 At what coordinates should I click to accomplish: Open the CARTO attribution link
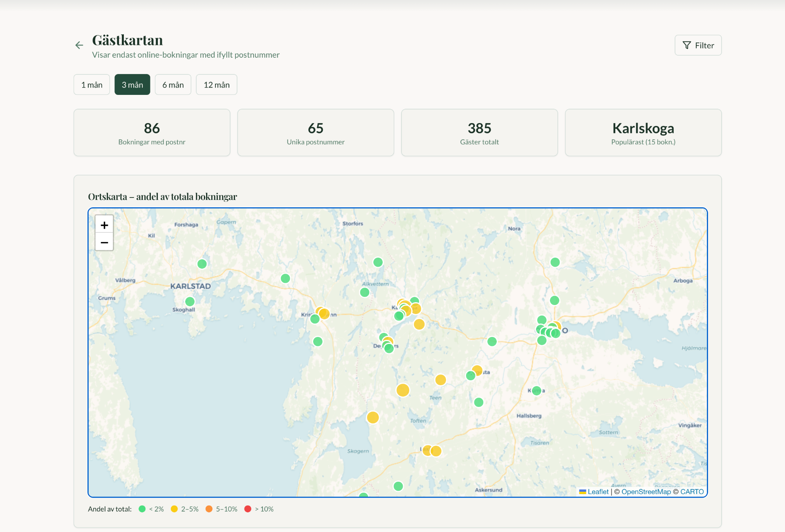[x=692, y=492]
